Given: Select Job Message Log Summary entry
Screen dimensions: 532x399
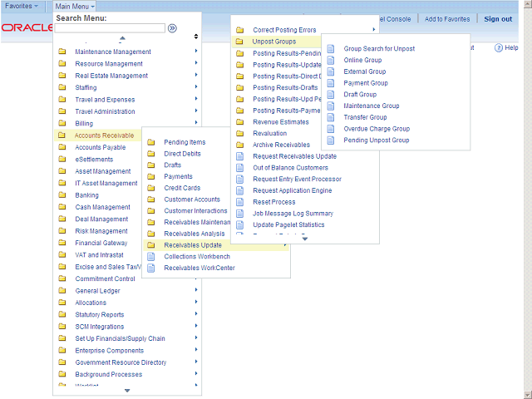Looking at the screenshot, I should (x=293, y=214).
